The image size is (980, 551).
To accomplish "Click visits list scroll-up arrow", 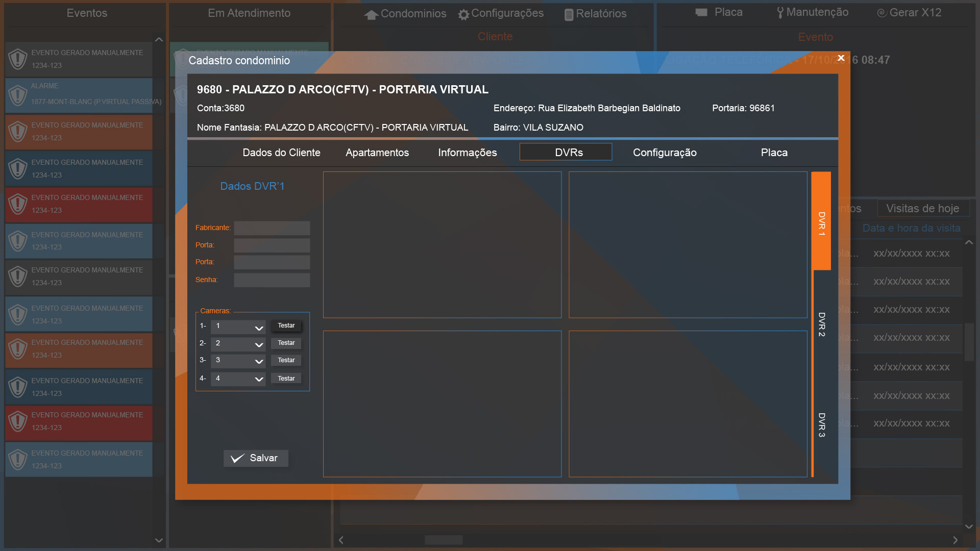I will pos(969,243).
